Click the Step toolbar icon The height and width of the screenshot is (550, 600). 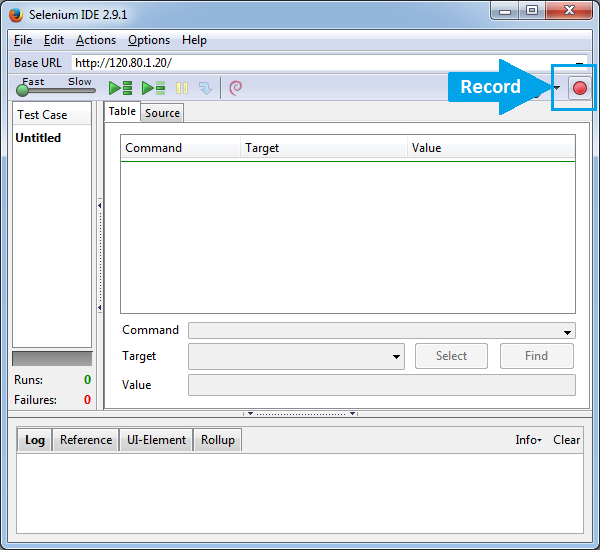click(x=205, y=88)
